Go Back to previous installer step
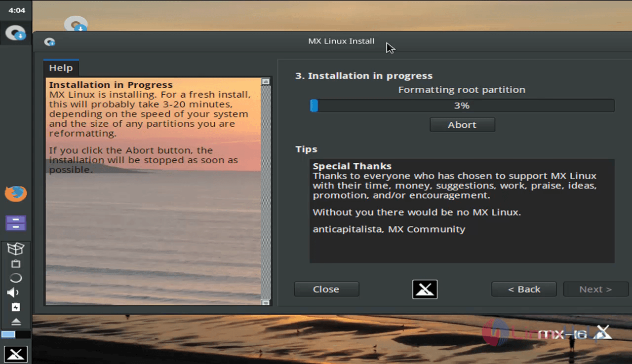Screen dimensions: 632x364 (x=524, y=290)
